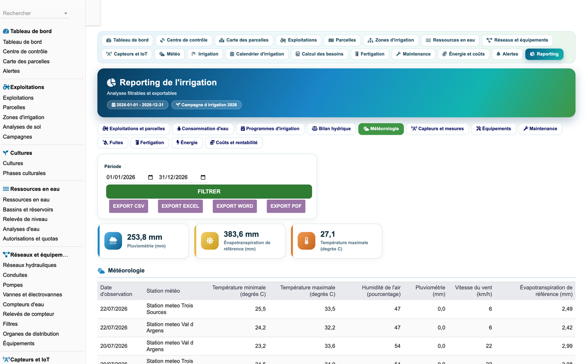Click EXPORT CSV button
The height and width of the screenshot is (364, 588).
coord(129,206)
